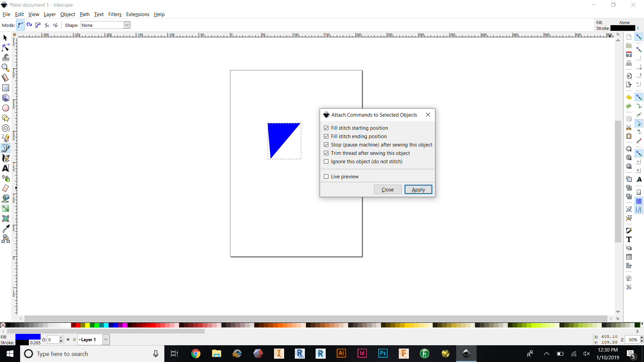The image size is (644, 362).
Task: Select the Text tool in toolbox
Action: [x=6, y=168]
